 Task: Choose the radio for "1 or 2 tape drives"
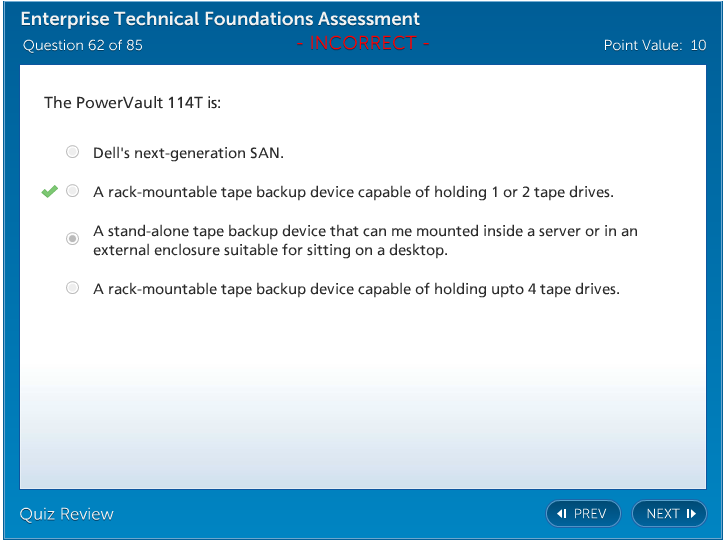tap(73, 191)
